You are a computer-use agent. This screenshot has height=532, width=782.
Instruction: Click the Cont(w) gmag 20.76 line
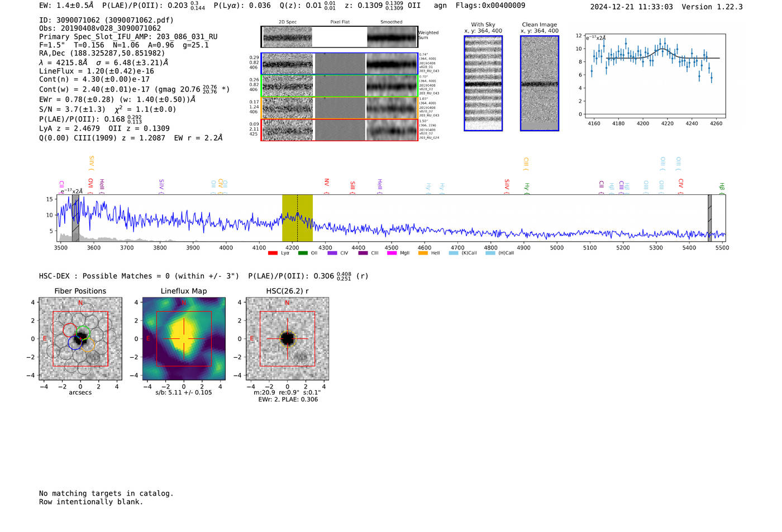click(134, 89)
